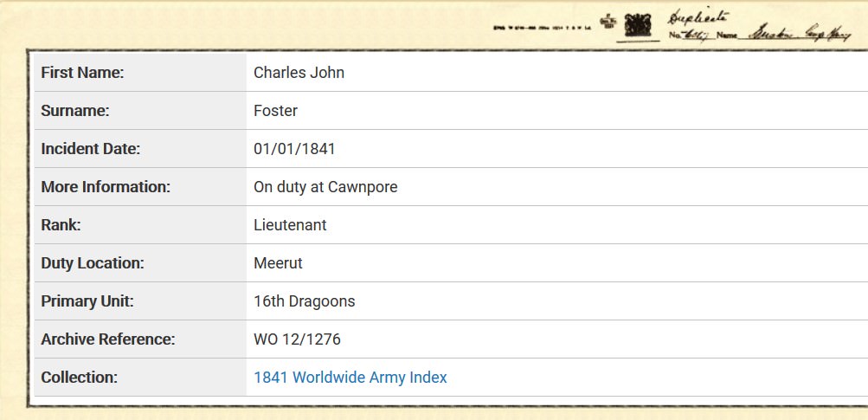Select the archive reference 'WO 12/1276'
The height and width of the screenshot is (420, 868).
point(298,339)
